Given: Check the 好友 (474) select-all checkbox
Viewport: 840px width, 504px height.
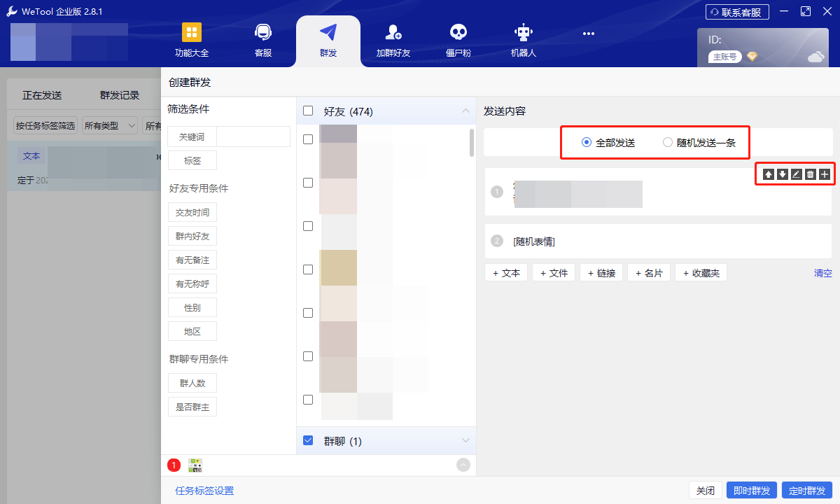Looking at the screenshot, I should click(308, 111).
